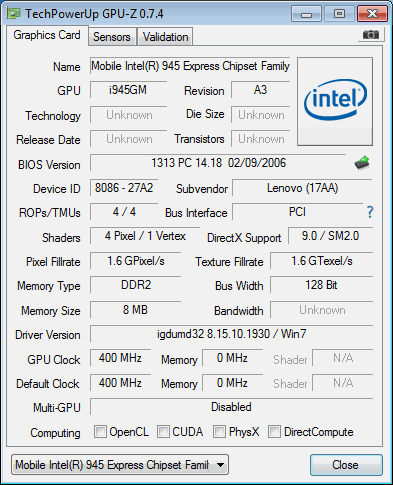Screen dimensions: 393x485
Task: Close window using the red X
Action: click(x=372, y=14)
